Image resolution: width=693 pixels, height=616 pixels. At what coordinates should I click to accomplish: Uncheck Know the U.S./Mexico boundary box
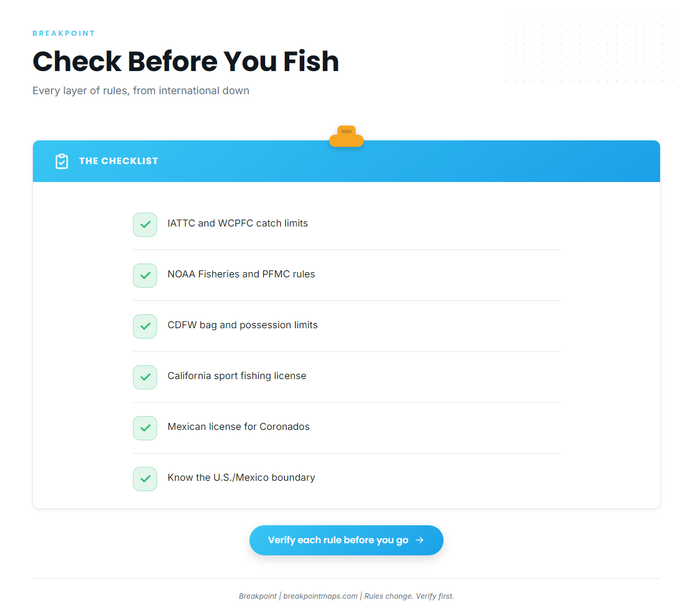(x=145, y=479)
